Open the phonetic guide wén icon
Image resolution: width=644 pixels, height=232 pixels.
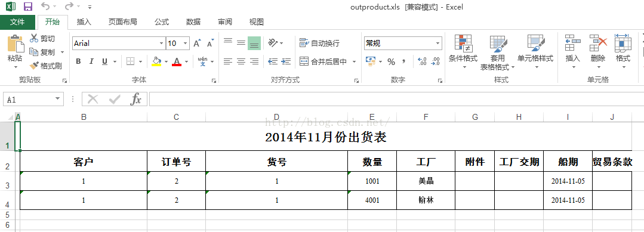tap(202, 61)
